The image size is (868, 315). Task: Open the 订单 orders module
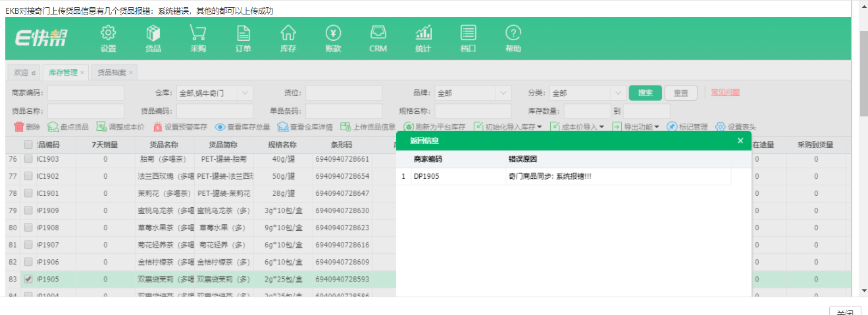pyautogui.click(x=243, y=39)
